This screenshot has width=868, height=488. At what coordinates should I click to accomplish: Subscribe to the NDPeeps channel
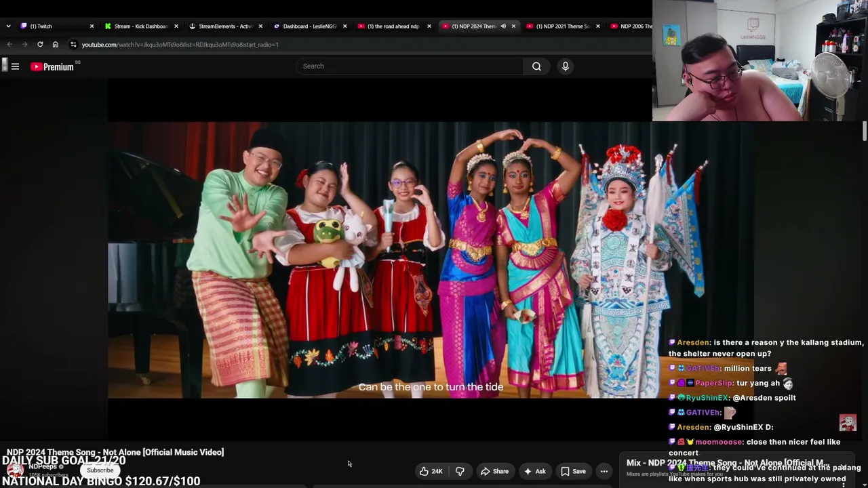[100, 470]
